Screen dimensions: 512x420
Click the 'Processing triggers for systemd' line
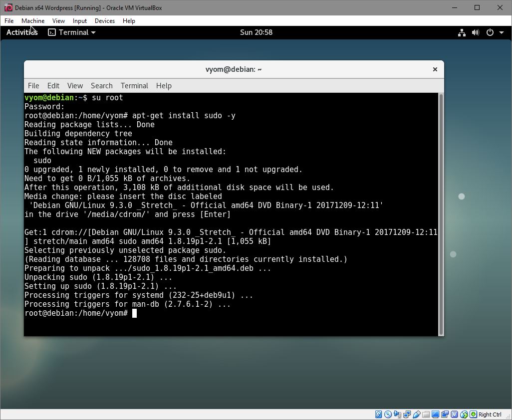[138, 295]
